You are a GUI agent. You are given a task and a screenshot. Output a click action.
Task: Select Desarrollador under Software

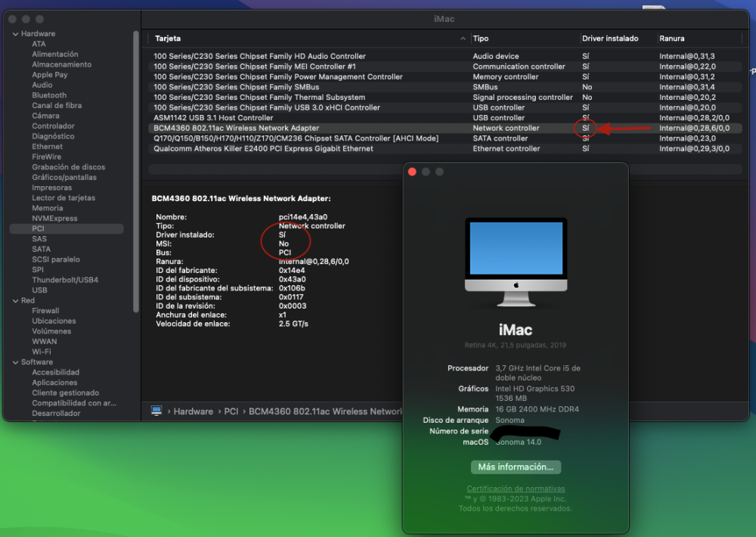[56, 414]
